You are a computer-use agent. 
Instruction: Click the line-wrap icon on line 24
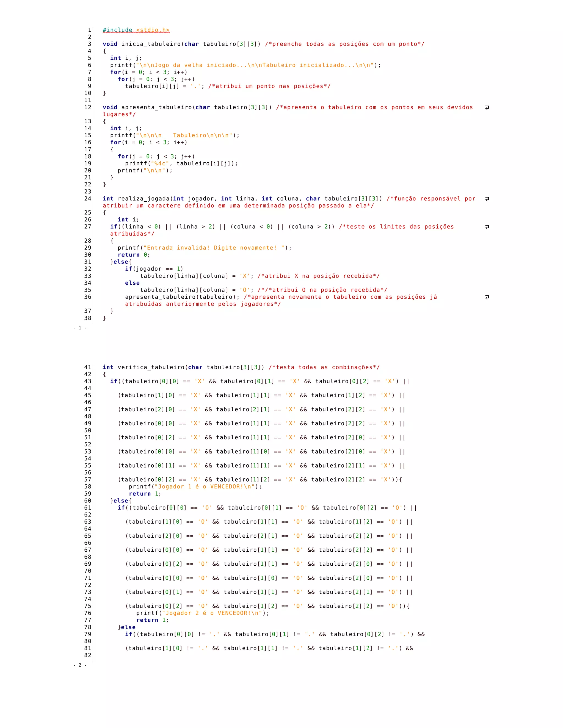tap(487, 199)
